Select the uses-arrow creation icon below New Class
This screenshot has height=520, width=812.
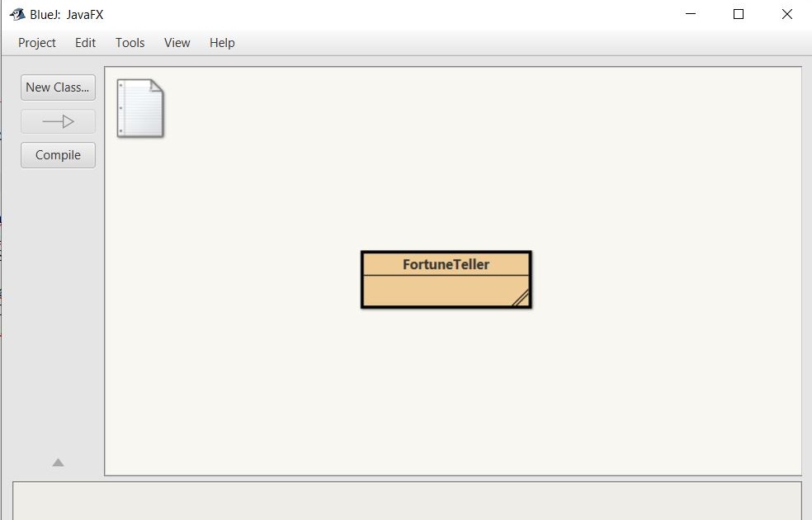[57, 121]
